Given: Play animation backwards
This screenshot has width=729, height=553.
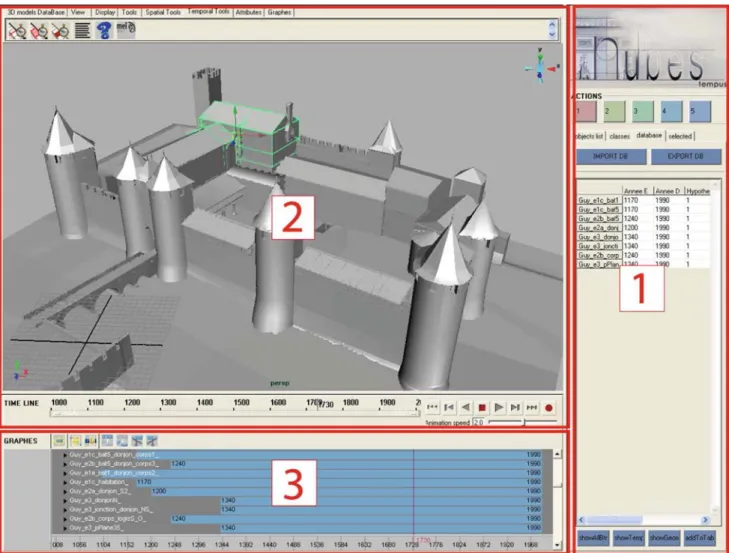Looking at the screenshot, I should tap(465, 407).
